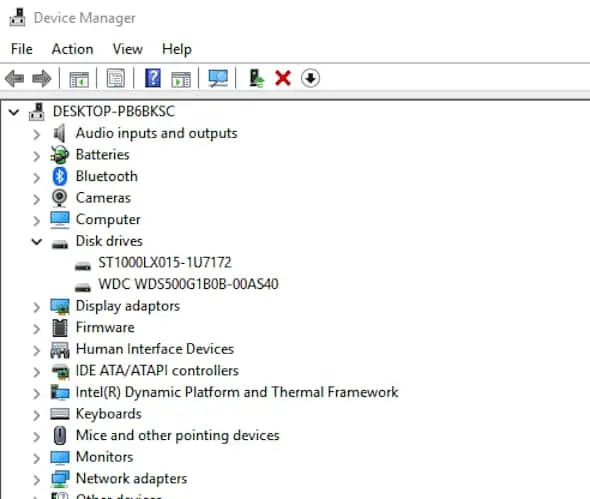Screen dimensions: 590x499
Task: Select the Disk drives label
Action: (x=109, y=241)
